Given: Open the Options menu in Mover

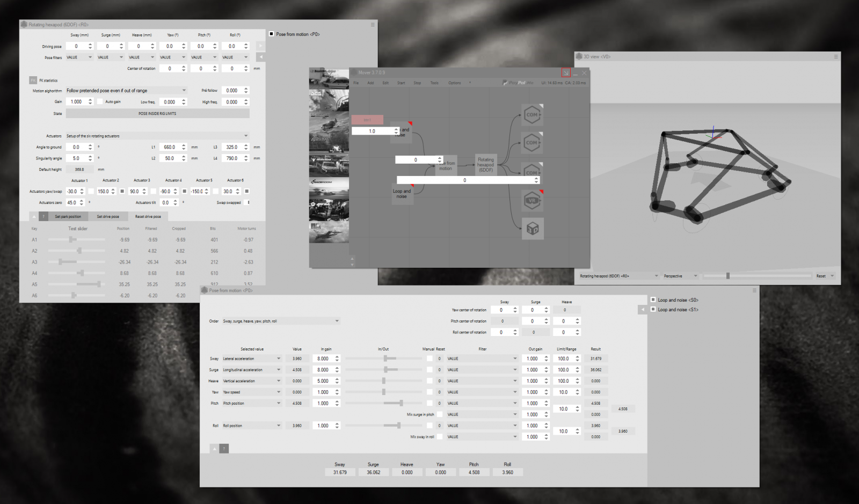Looking at the screenshot, I should 455,83.
